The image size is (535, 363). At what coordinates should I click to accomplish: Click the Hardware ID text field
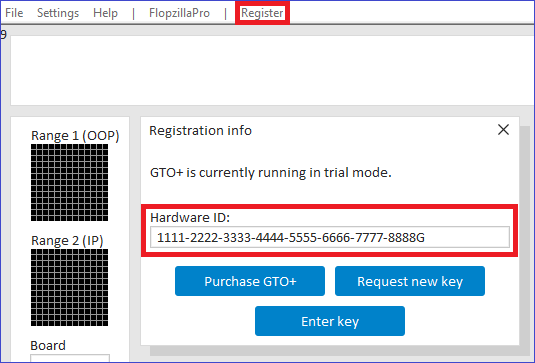[330, 237]
